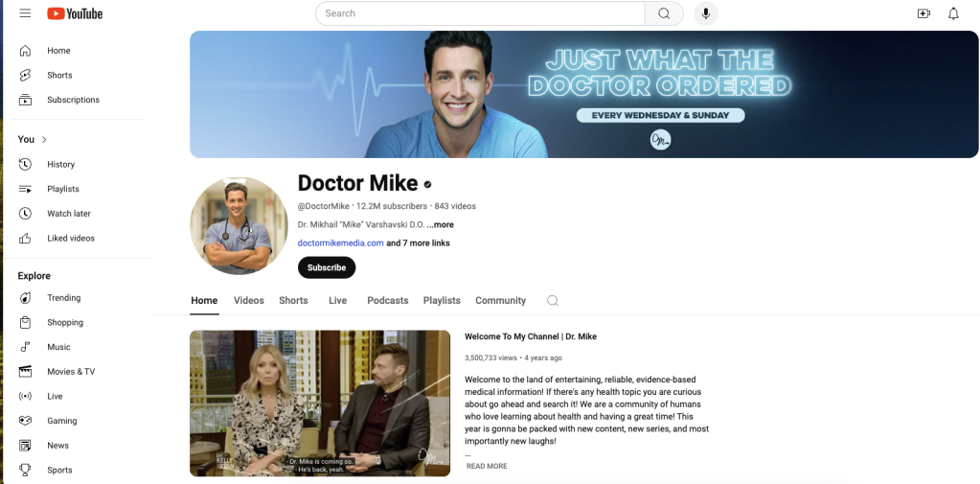Expand video description with READ MORE
980x484 pixels.
(x=487, y=466)
